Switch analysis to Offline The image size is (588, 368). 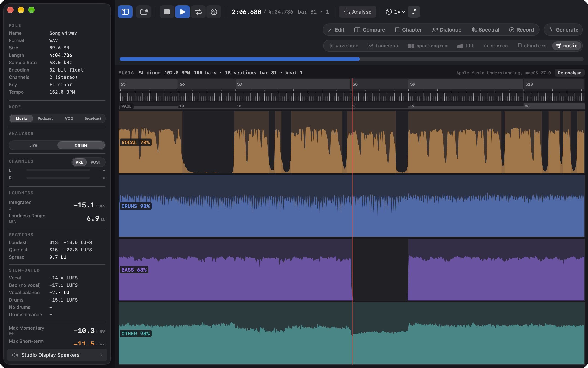click(x=81, y=145)
